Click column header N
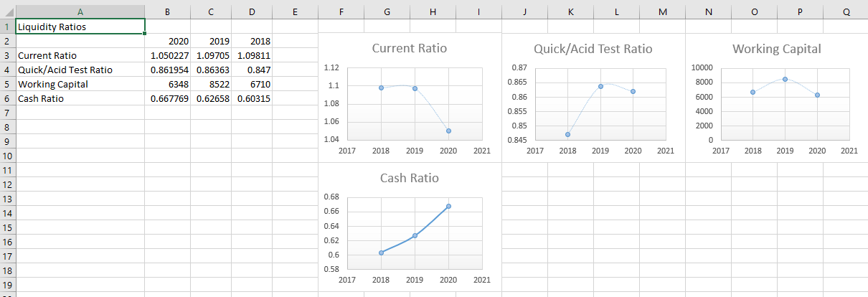This screenshot has width=868, height=297. (x=708, y=11)
